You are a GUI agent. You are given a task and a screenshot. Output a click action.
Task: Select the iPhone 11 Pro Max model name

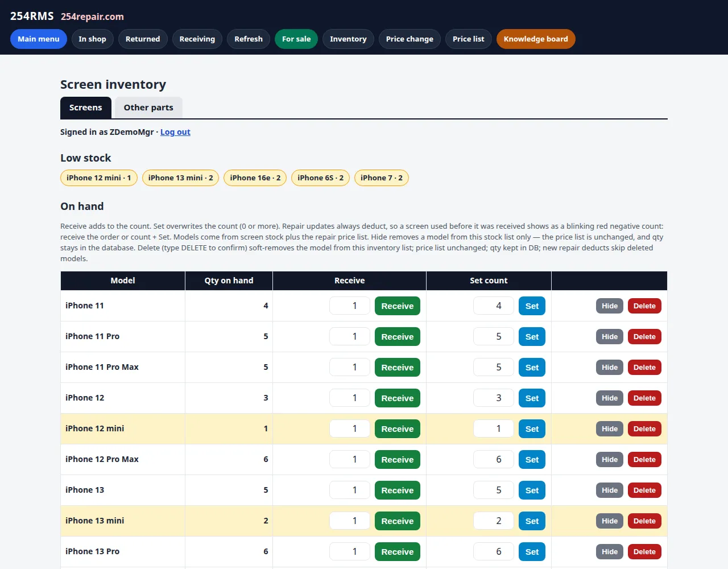tap(102, 368)
